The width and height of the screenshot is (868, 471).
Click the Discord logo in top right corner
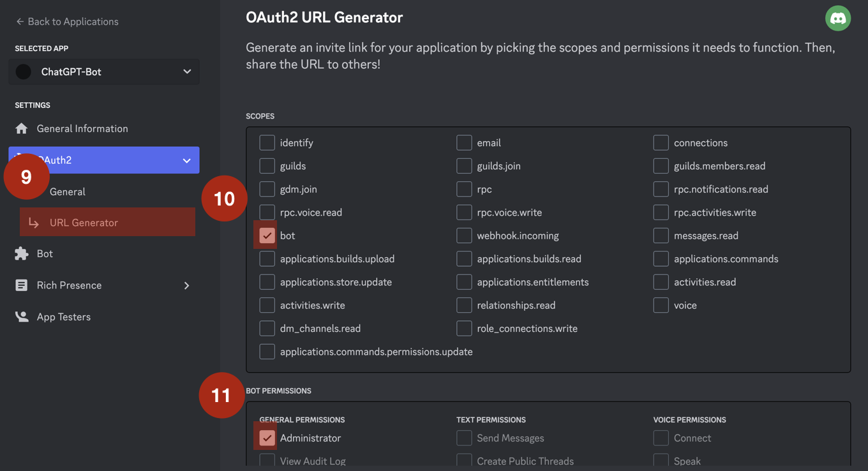coord(838,18)
